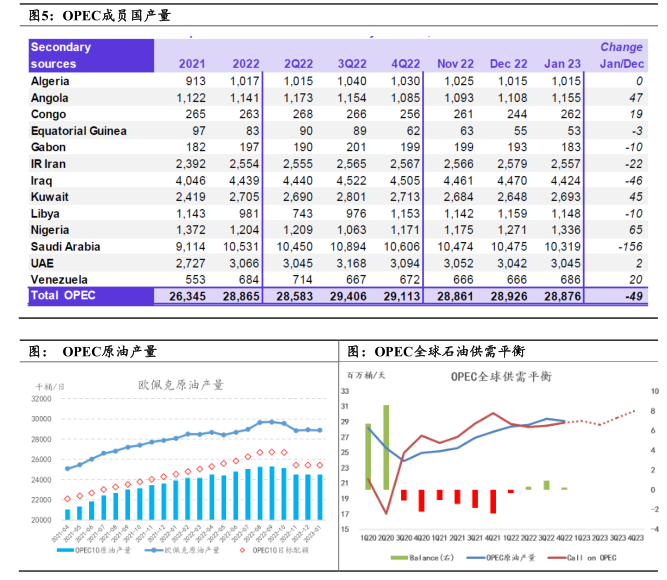
Task: Click the Equatorial Guinea row label
Action: pos(78,131)
